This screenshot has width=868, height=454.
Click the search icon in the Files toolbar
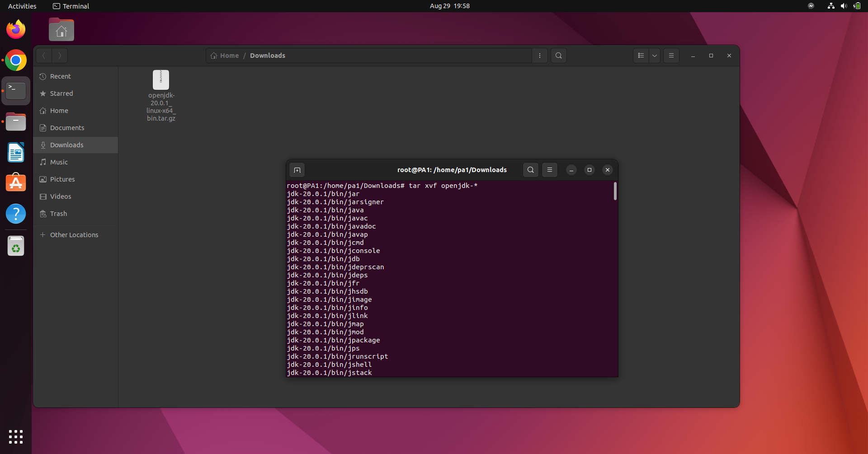pyautogui.click(x=558, y=55)
